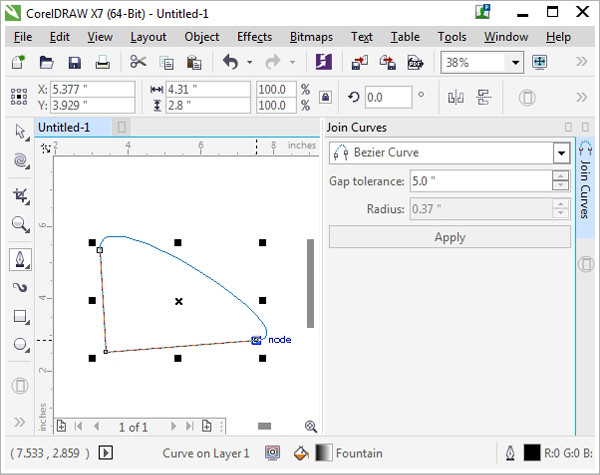Open the Bezier Curve join-type dropdown
600x475 pixels.
tap(561, 153)
